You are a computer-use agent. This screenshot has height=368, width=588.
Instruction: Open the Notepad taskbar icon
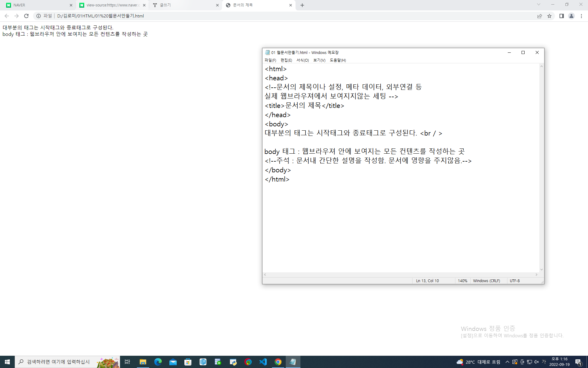[293, 362]
